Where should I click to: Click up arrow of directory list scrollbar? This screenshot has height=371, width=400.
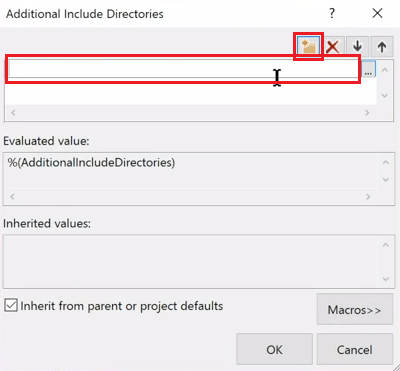(x=385, y=70)
